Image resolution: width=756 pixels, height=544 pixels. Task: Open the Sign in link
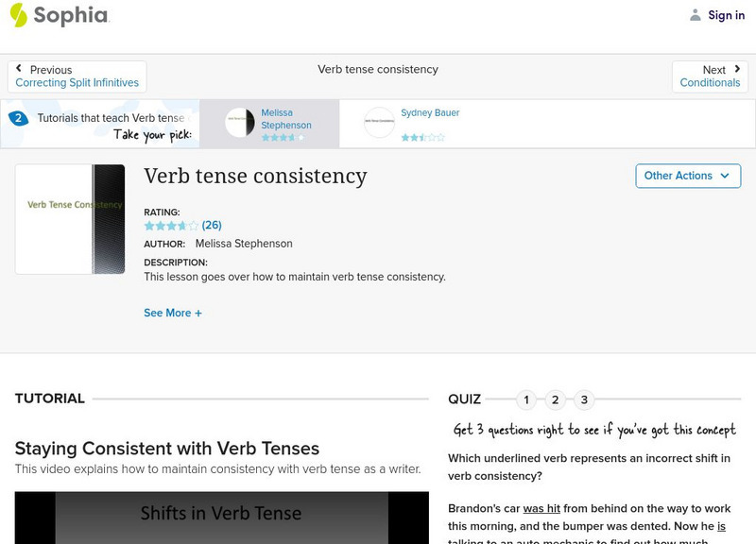726,15
